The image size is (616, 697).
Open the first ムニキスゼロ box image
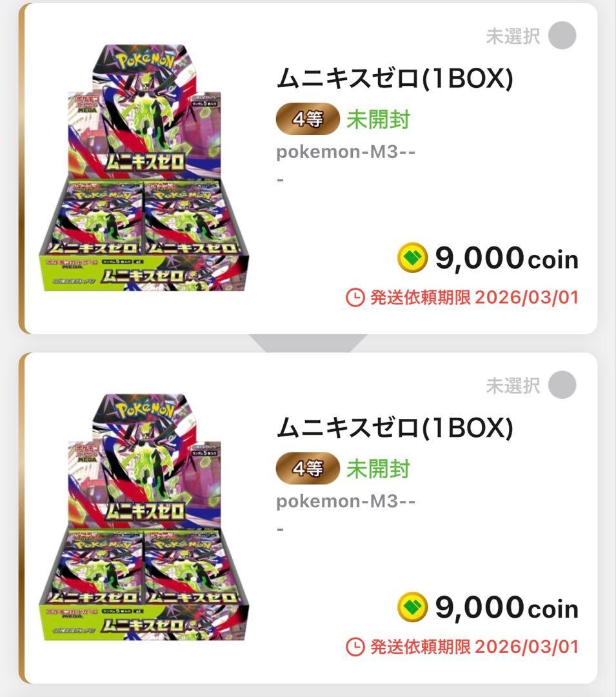point(144,168)
